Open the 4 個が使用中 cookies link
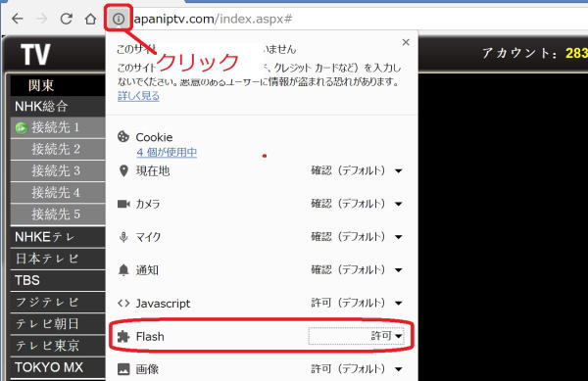The height and width of the screenshot is (381, 588). click(167, 152)
